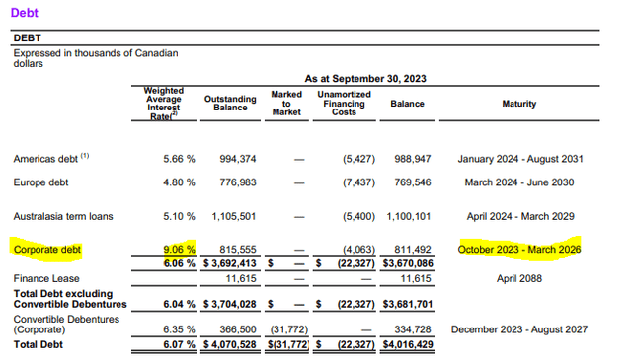The height and width of the screenshot is (364, 632).
Task: Select the DEBT table title
Action: [x=28, y=38]
